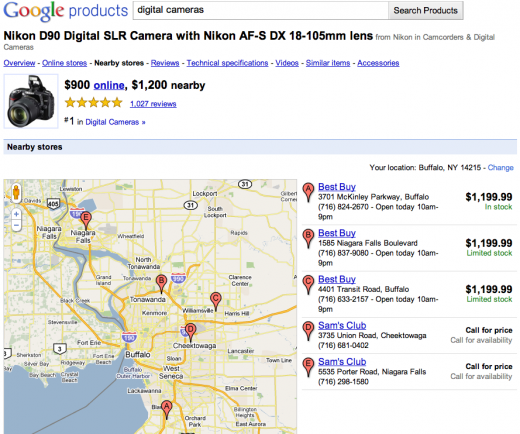Click map marker A near Orchard Park
The height and width of the screenshot is (434, 520).
coord(166,409)
